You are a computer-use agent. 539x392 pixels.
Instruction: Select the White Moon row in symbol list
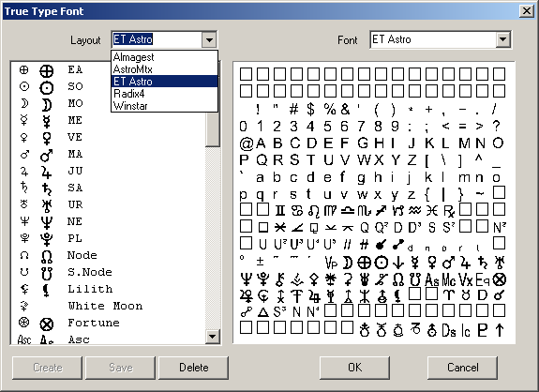coord(109,306)
